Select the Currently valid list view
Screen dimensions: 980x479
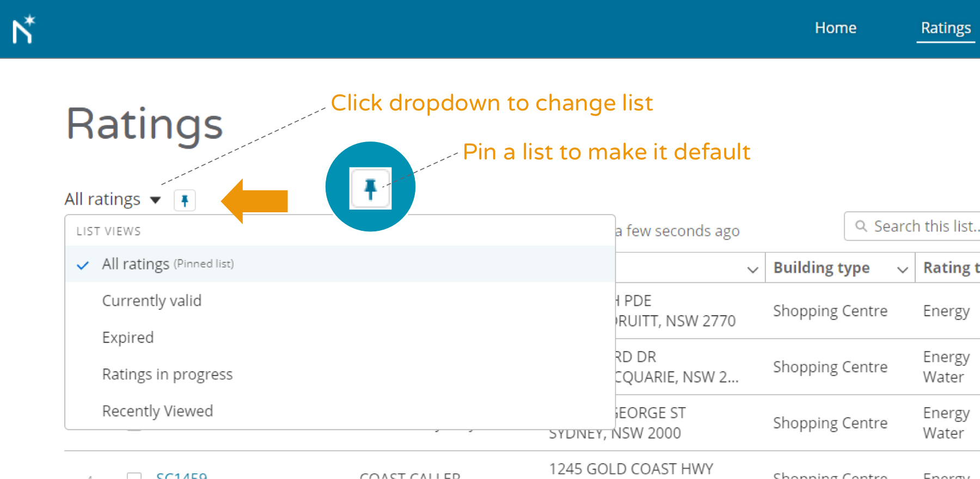151,300
